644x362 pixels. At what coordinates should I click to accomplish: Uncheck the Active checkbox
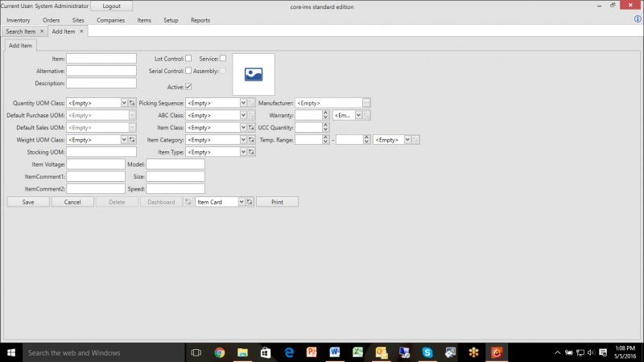click(188, 87)
